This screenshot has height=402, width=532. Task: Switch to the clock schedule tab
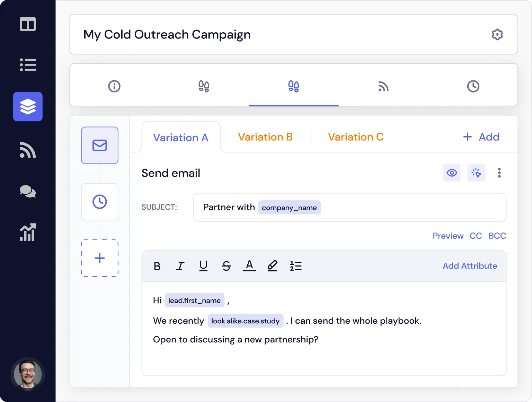pyautogui.click(x=473, y=86)
